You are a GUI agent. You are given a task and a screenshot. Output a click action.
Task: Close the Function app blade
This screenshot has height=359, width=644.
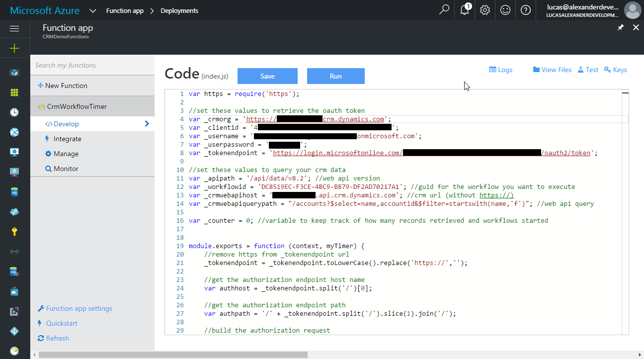tap(636, 28)
